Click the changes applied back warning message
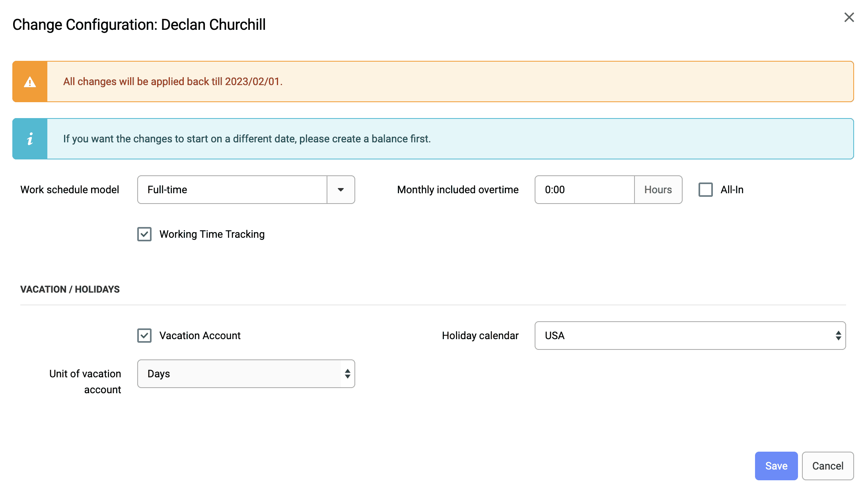 tap(173, 82)
